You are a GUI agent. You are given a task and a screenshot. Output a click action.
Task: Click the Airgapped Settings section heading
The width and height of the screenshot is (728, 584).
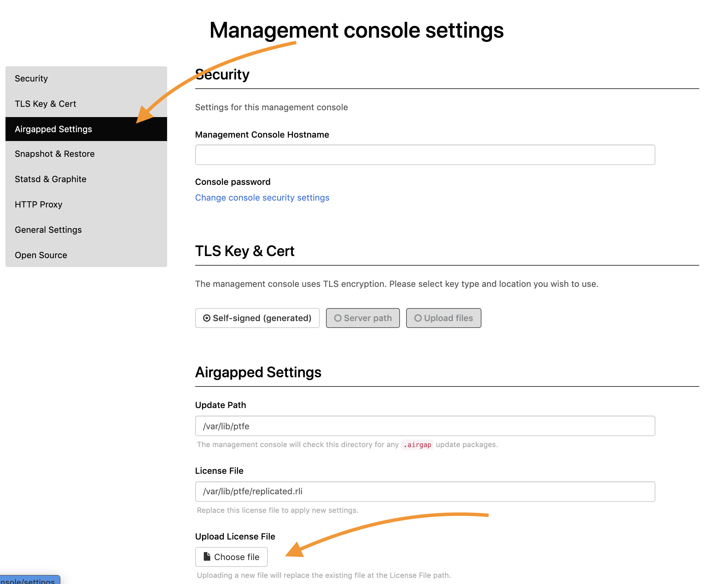(x=258, y=372)
